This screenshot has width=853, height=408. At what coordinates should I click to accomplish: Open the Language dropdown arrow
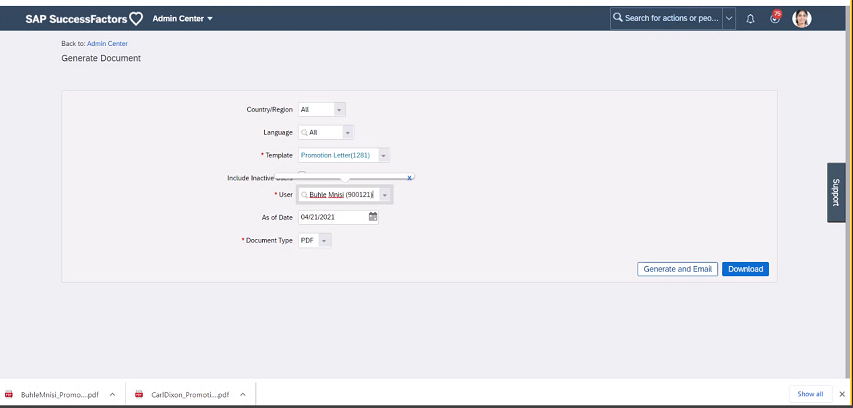pyautogui.click(x=348, y=132)
